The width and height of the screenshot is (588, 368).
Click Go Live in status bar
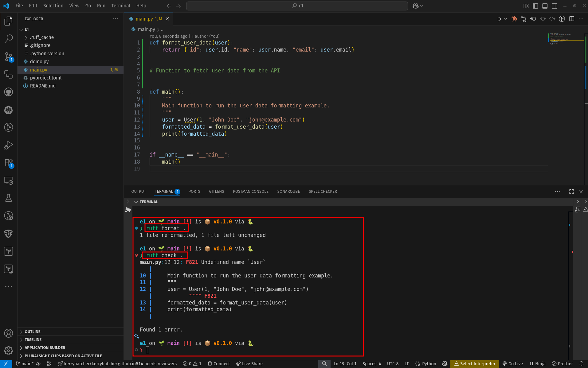tap(513, 364)
